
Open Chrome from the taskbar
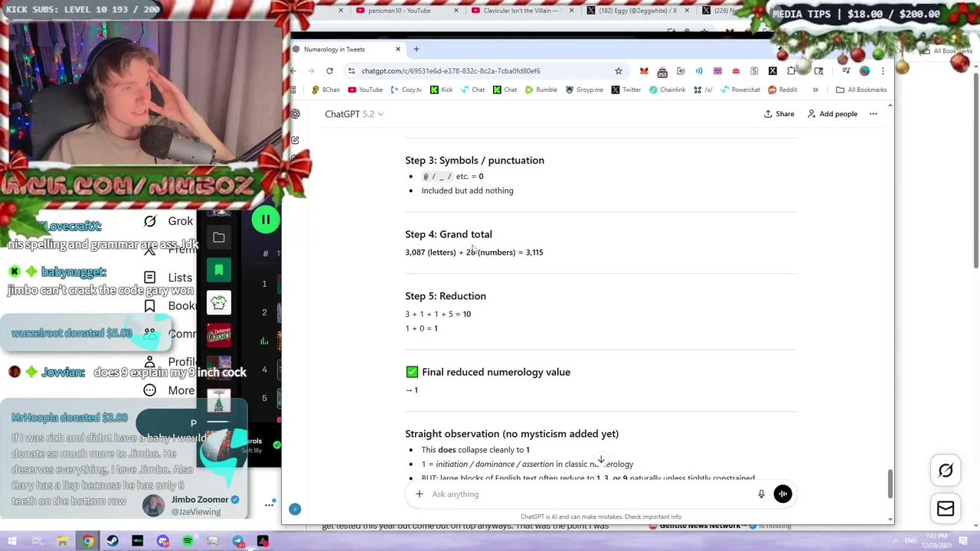[88, 541]
